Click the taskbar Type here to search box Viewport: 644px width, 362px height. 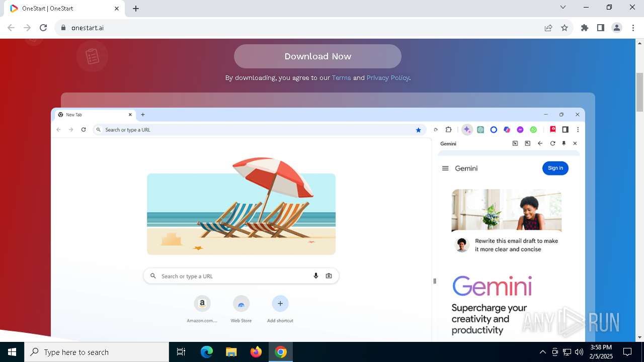click(97, 352)
